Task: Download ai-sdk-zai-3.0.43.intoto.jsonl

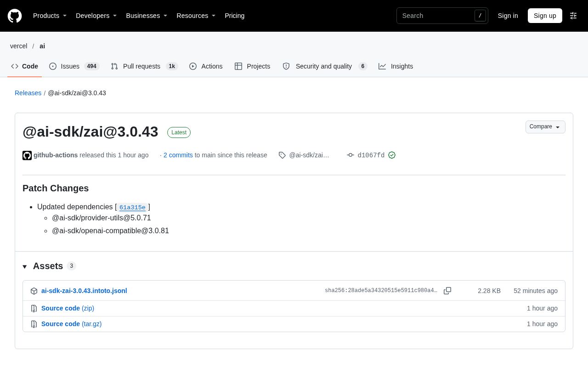Action: click(x=84, y=291)
